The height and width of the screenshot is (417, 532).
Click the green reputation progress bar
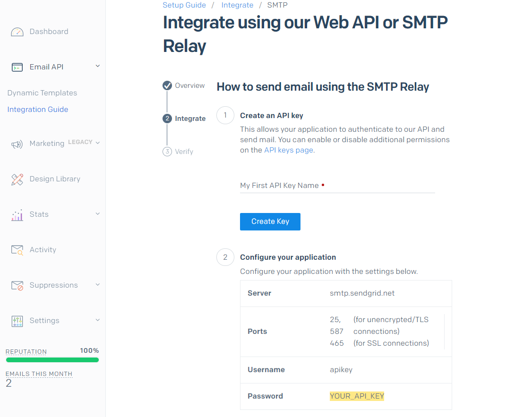52,360
